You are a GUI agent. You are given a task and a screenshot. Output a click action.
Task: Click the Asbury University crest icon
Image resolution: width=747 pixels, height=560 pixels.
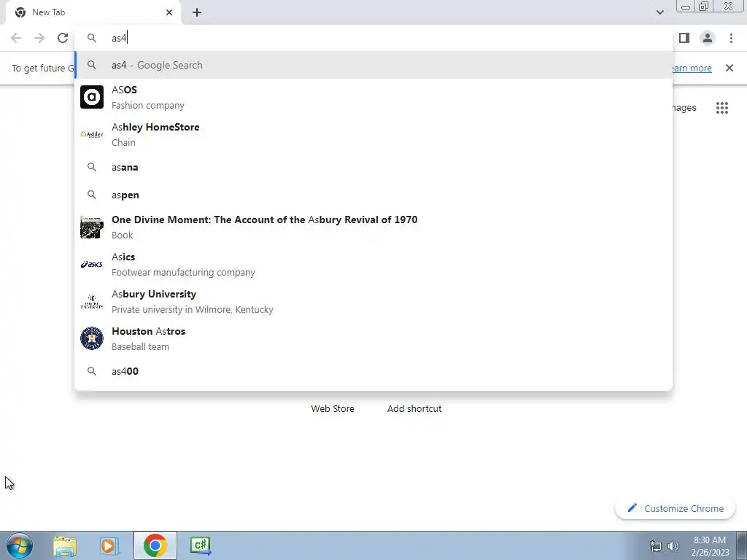(91, 301)
